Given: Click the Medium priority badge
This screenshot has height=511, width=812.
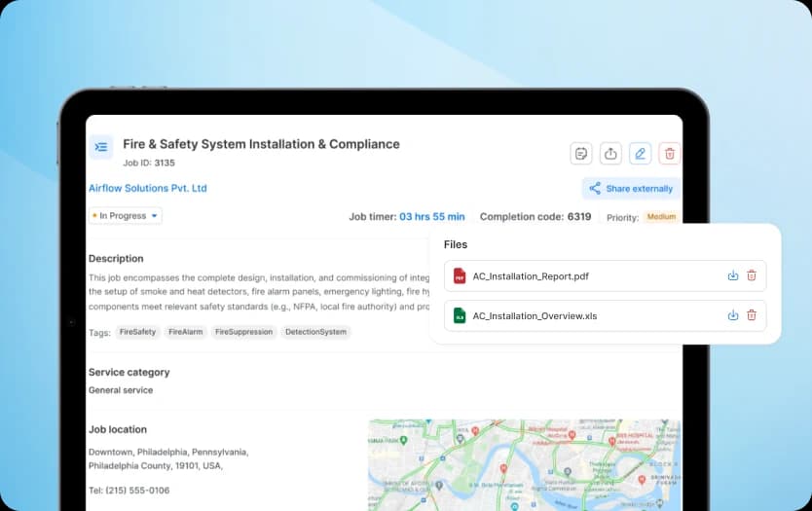Looking at the screenshot, I should tap(661, 216).
